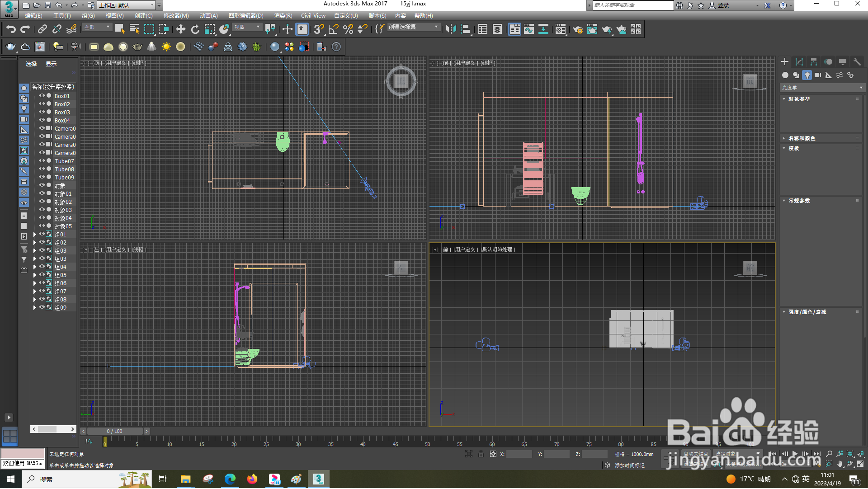Toggle visibility eye for 对象03
Image resolution: width=868 pixels, height=489 pixels.
click(42, 210)
